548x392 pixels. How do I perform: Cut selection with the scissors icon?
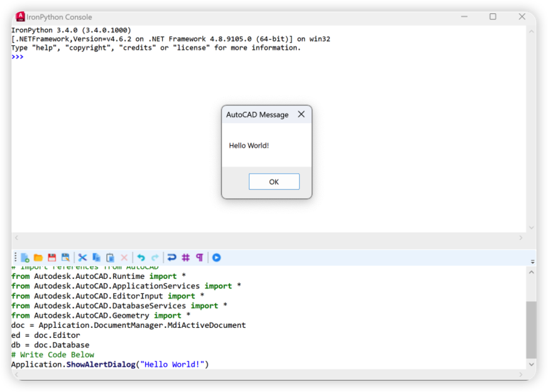tap(82, 258)
